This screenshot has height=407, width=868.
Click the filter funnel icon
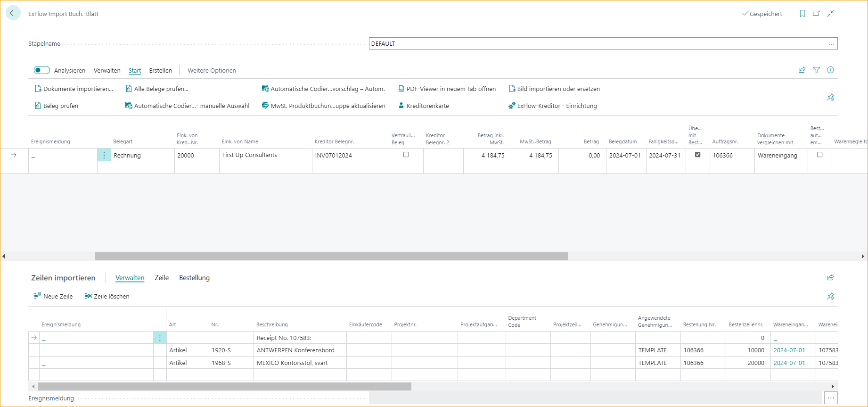(816, 70)
